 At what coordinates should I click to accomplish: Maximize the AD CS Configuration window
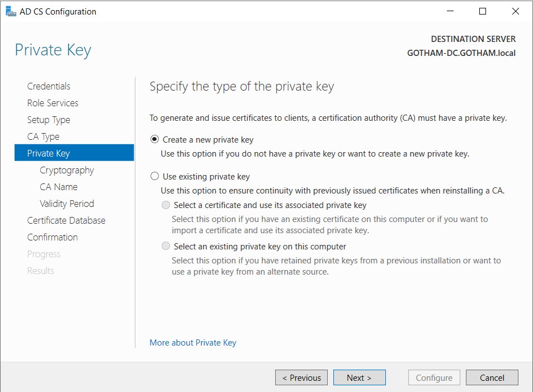483,11
